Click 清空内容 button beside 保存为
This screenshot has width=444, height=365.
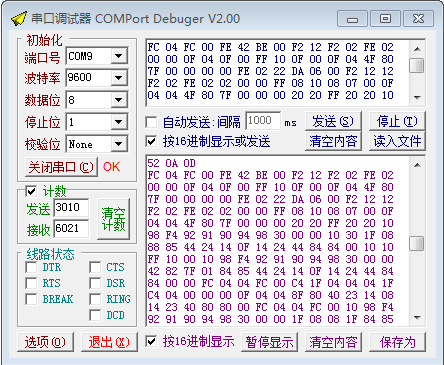pos(333,342)
